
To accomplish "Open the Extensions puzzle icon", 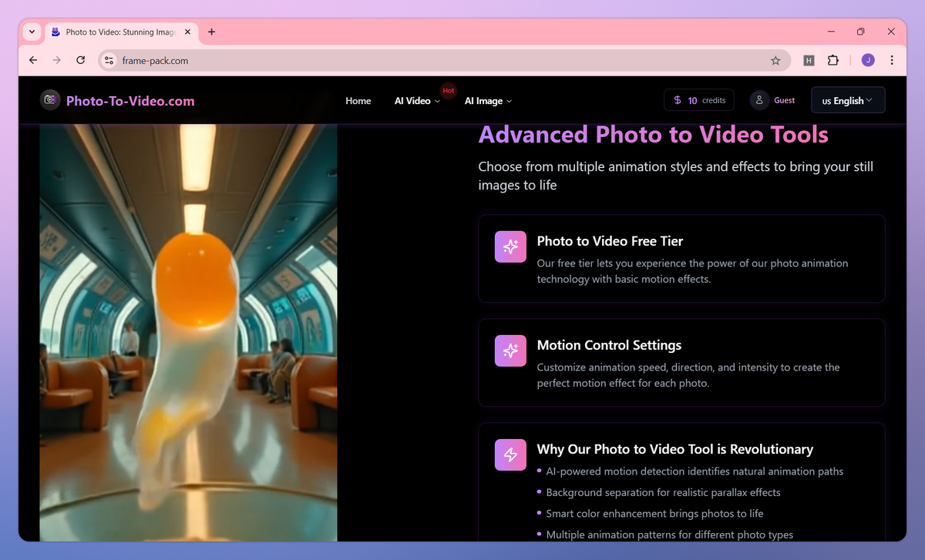I will click(832, 60).
